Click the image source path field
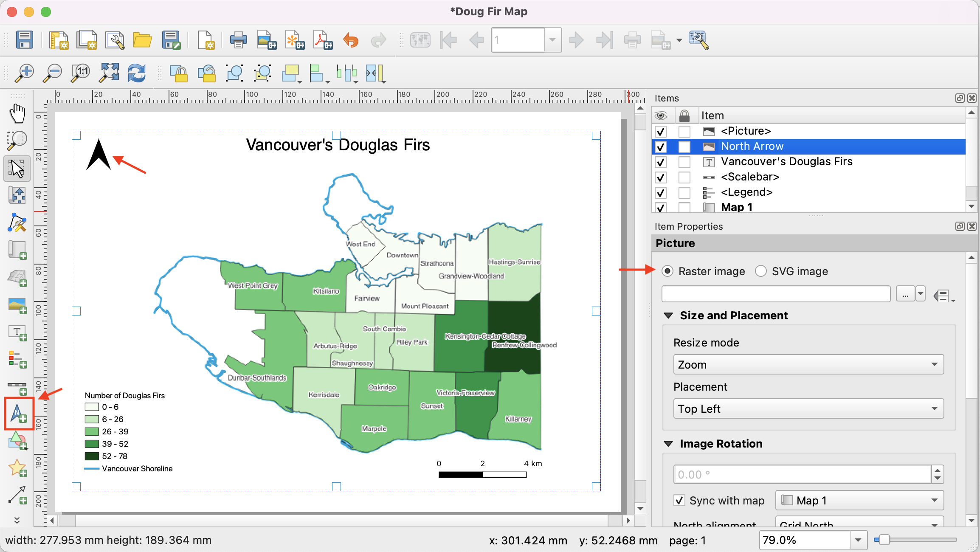This screenshot has height=552, width=980. pos(776,294)
